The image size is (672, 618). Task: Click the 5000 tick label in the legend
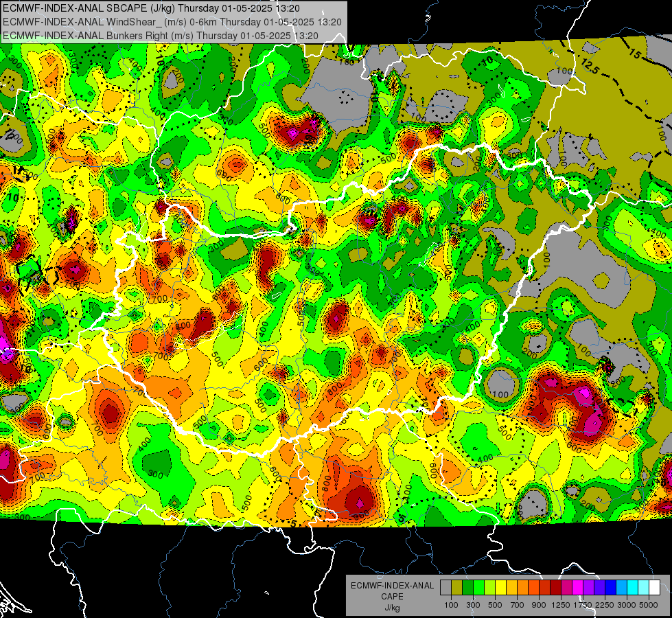(x=649, y=605)
